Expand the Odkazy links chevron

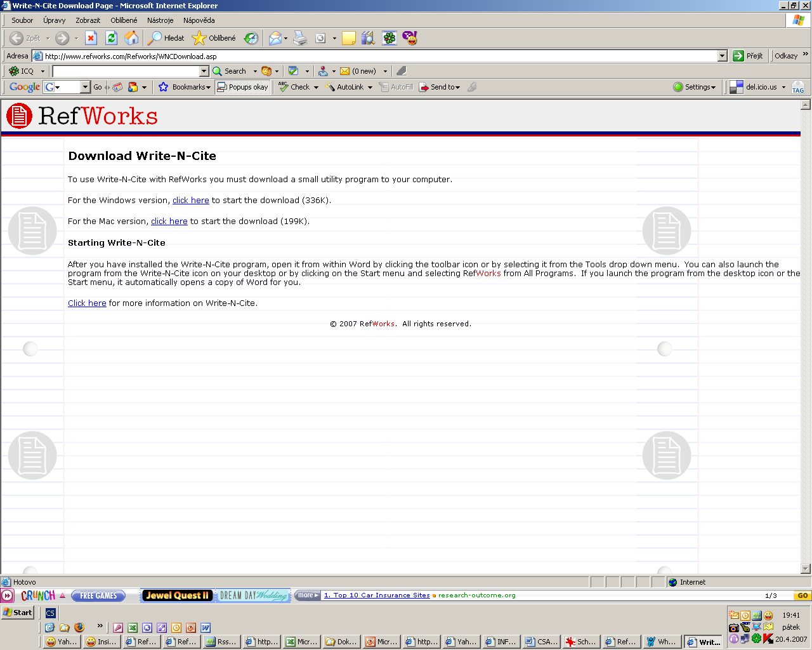point(806,55)
